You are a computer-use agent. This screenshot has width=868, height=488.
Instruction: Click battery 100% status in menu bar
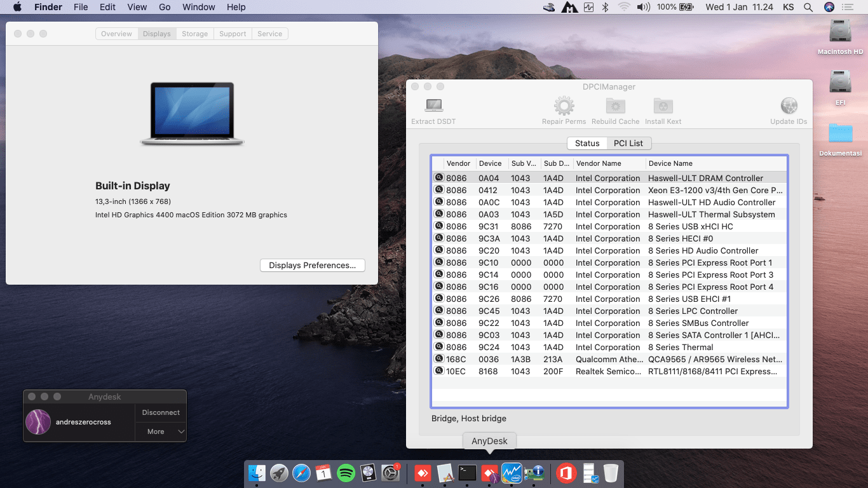(x=675, y=7)
